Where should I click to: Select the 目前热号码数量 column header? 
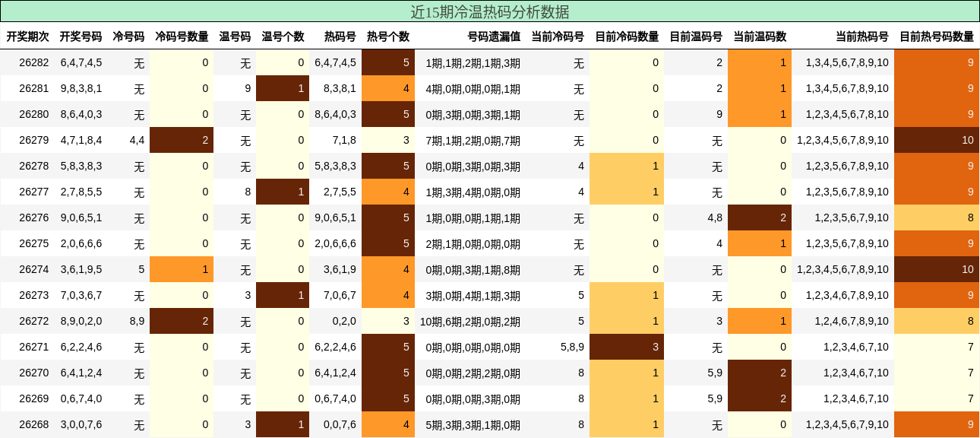point(937,36)
